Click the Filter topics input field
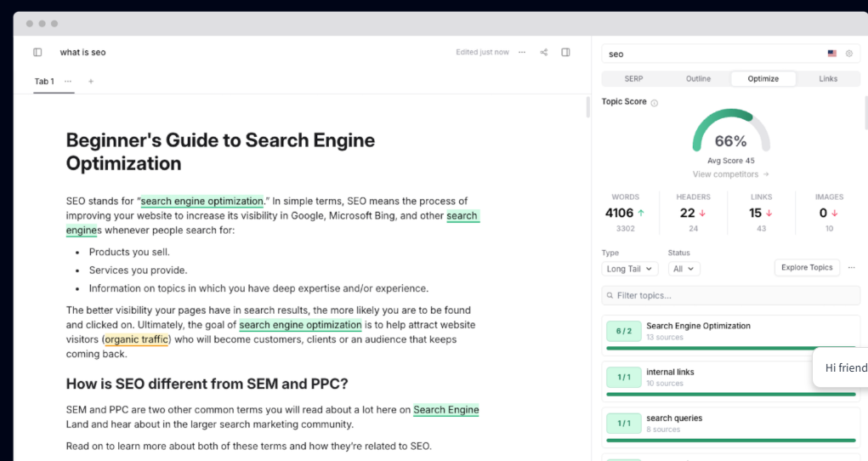 click(731, 296)
